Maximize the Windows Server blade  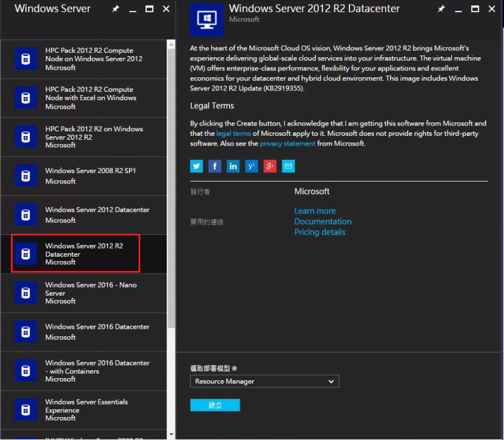(x=149, y=9)
